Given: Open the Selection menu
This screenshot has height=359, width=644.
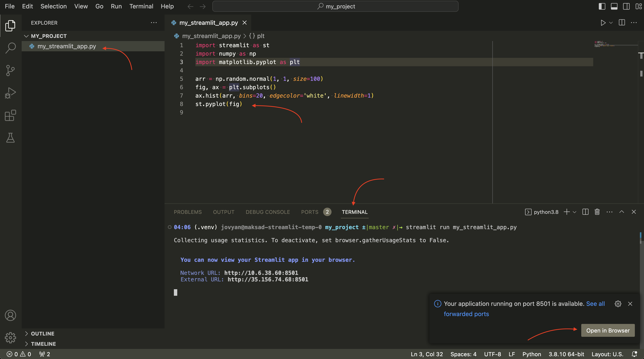Looking at the screenshot, I should 53,6.
